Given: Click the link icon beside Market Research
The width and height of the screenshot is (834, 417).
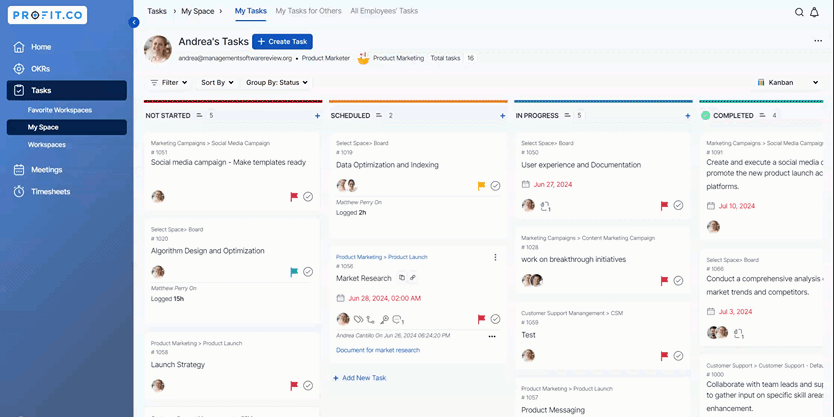Looking at the screenshot, I should 413,277.
